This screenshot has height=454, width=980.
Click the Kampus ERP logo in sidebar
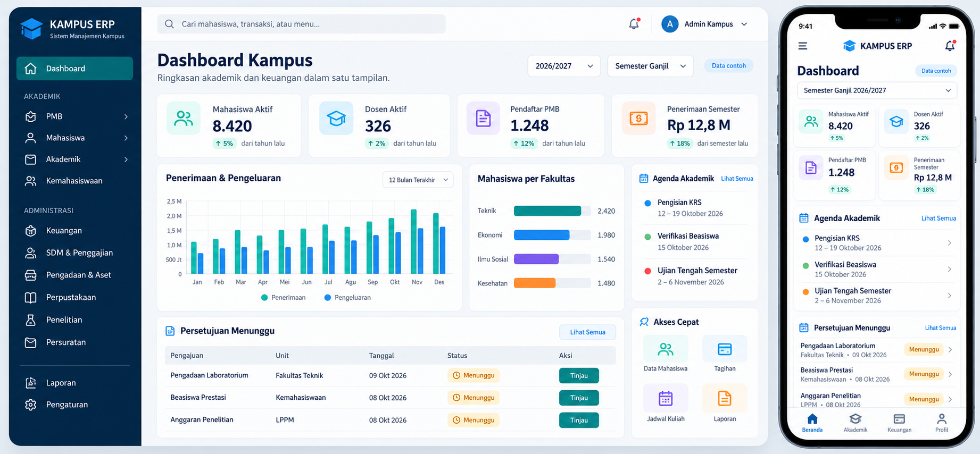[31, 29]
